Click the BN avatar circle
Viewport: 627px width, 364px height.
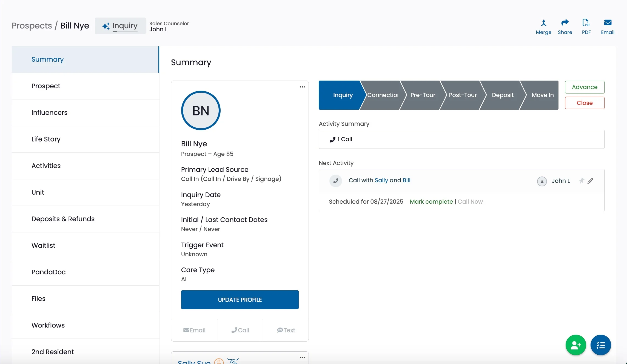(201, 110)
